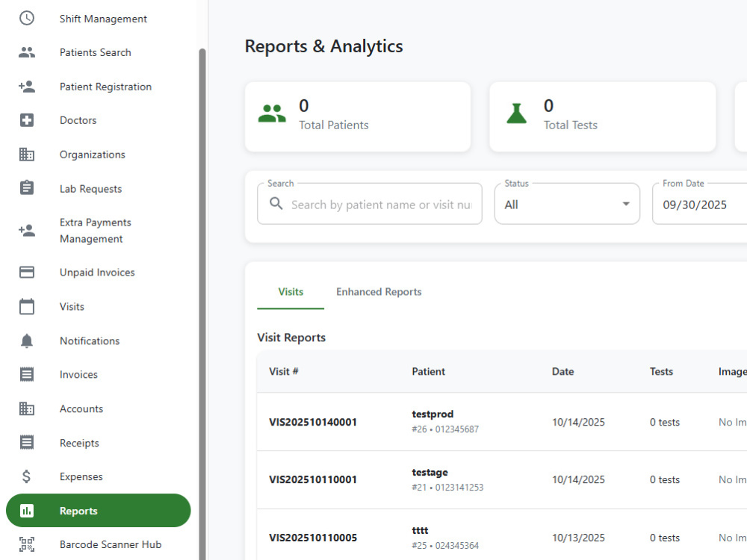Switch to the Visits tab

point(291,292)
